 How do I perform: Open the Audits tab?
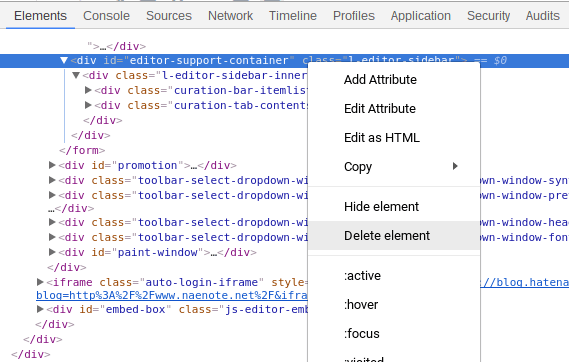tap(543, 16)
